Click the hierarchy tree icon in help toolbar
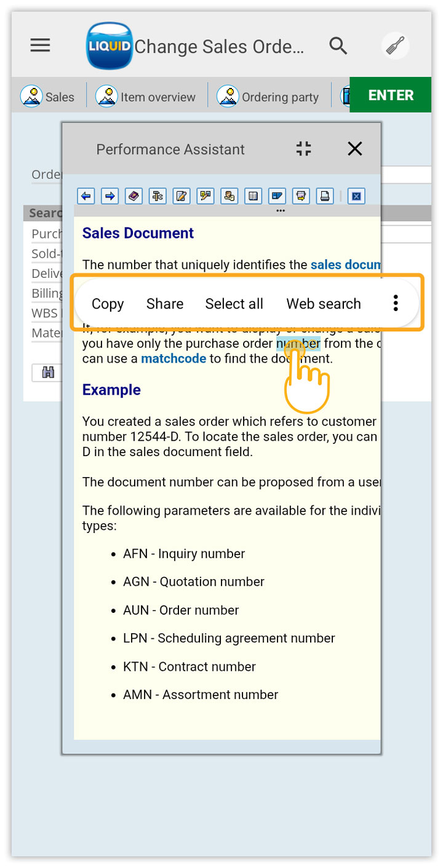 pyautogui.click(x=158, y=196)
